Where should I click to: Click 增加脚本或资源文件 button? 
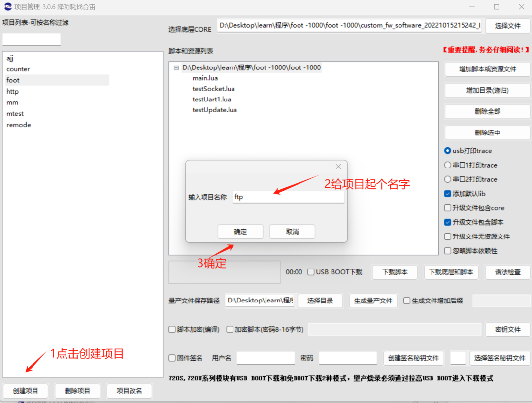[x=488, y=69]
